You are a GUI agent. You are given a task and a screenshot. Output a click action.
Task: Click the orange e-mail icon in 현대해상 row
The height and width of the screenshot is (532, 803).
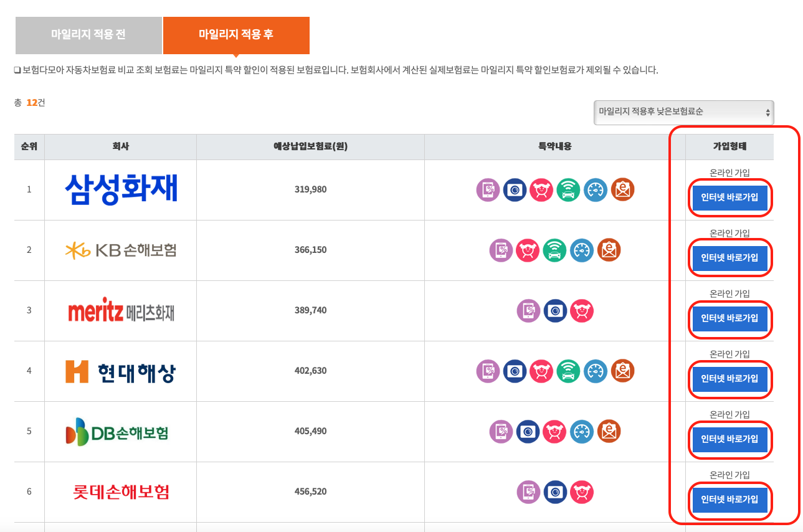(x=622, y=371)
